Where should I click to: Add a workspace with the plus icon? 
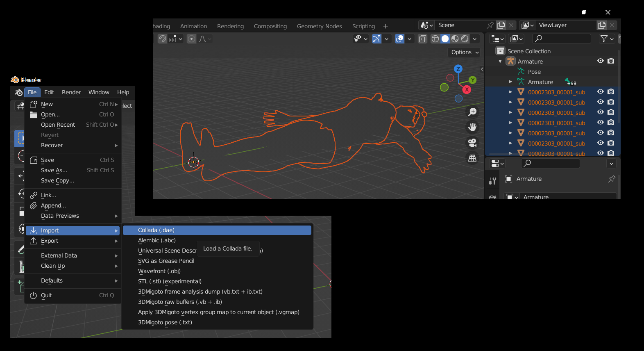(385, 26)
